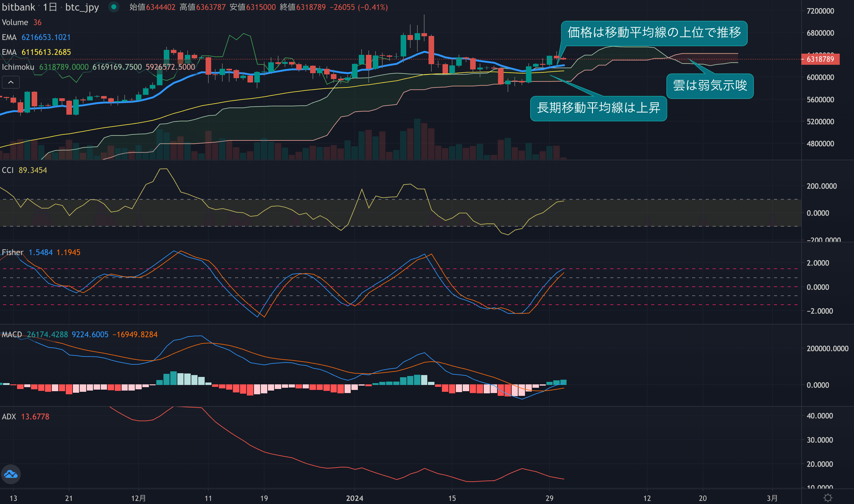
Task: Select the 長期移動平均線は上昇 annotation callout
Action: (598, 108)
